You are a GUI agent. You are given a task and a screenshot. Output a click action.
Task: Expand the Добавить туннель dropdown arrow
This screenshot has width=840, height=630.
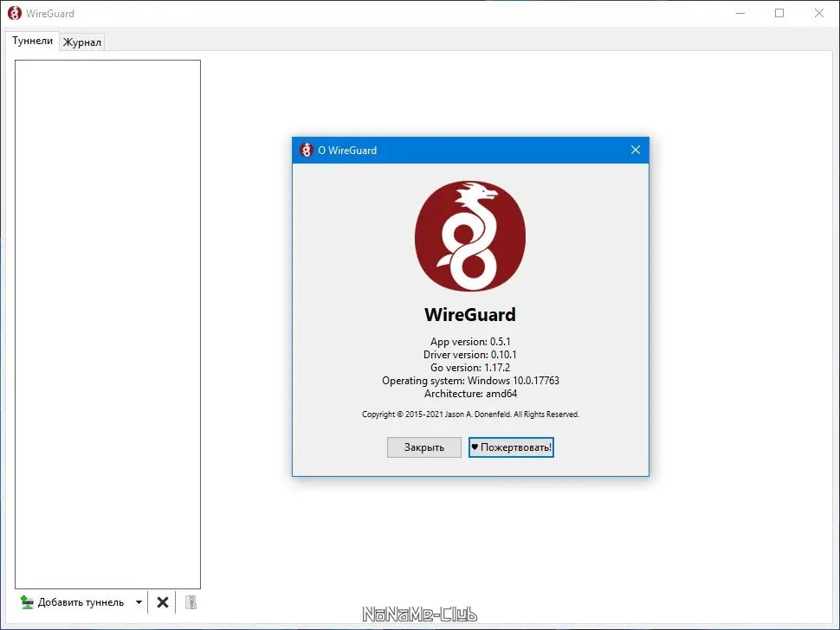click(x=139, y=602)
